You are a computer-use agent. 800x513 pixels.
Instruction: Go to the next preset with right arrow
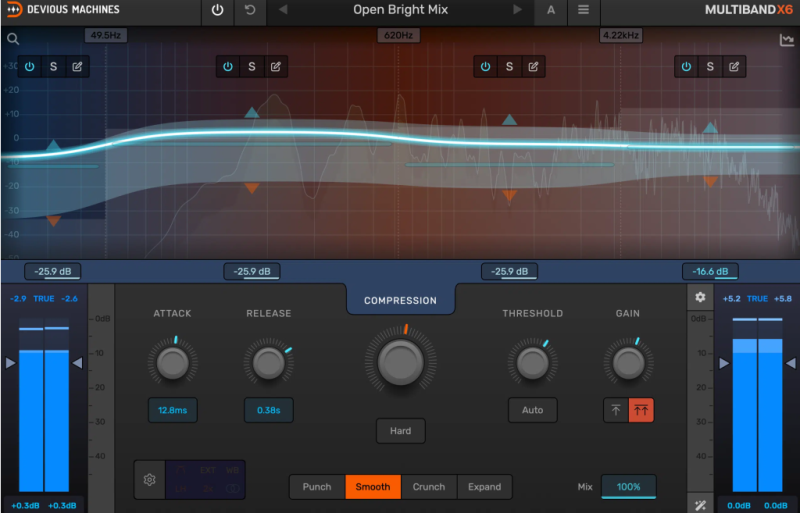(x=517, y=10)
